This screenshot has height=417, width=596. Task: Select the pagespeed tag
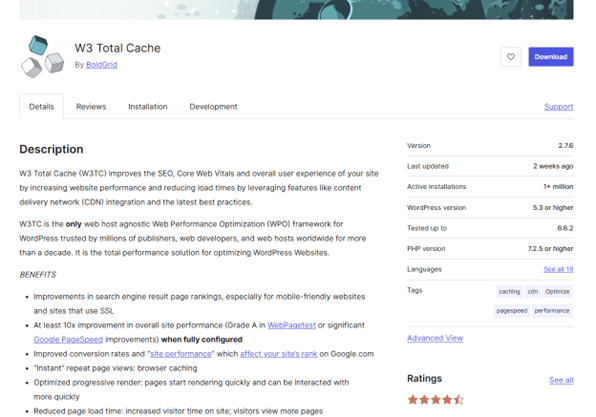512,311
